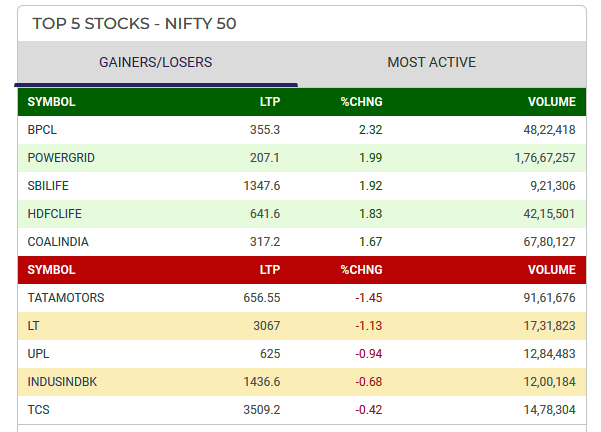Select the SBILIFE symbol
Screen dimensions: 601x432
pos(48,186)
